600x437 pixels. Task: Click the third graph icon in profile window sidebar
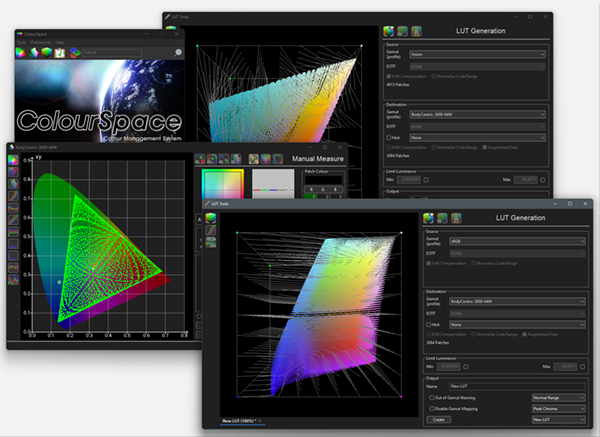click(13, 184)
